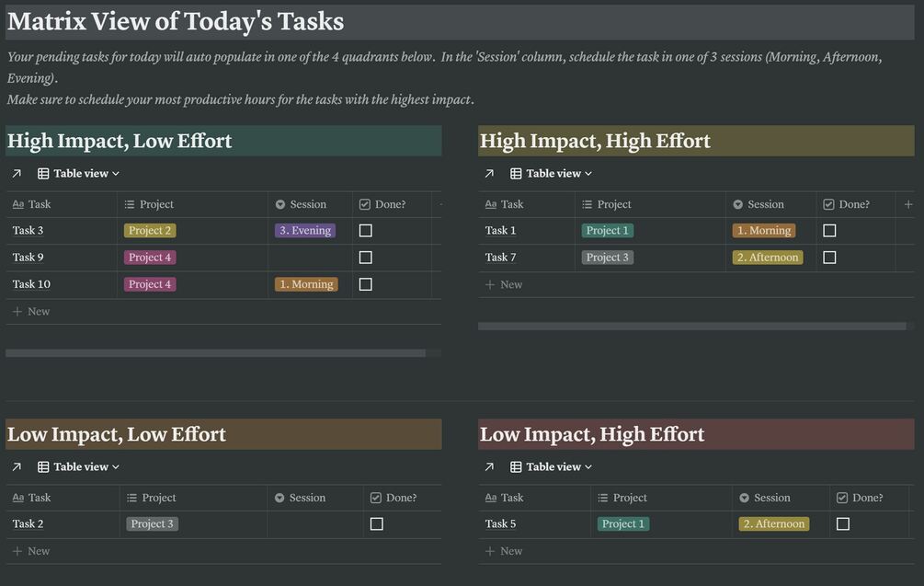
Task: Click the Session column icon in Low Impact, Low Effort
Action: pos(279,498)
